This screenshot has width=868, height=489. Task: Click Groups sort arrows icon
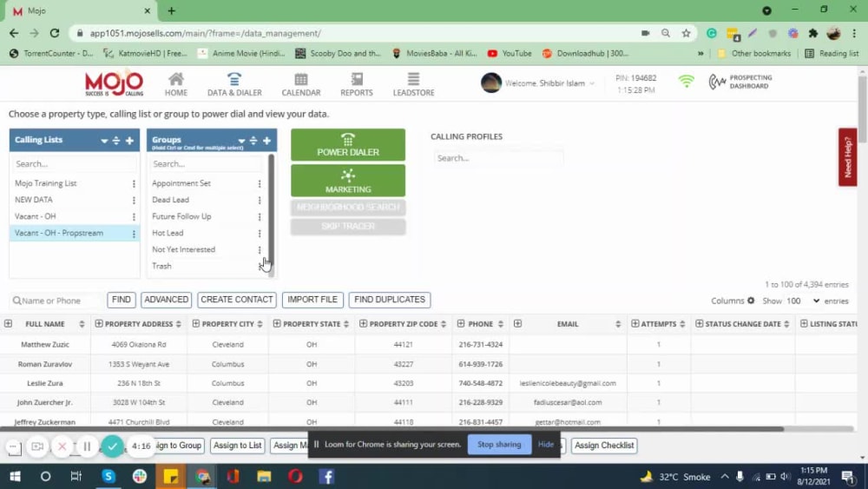253,141
